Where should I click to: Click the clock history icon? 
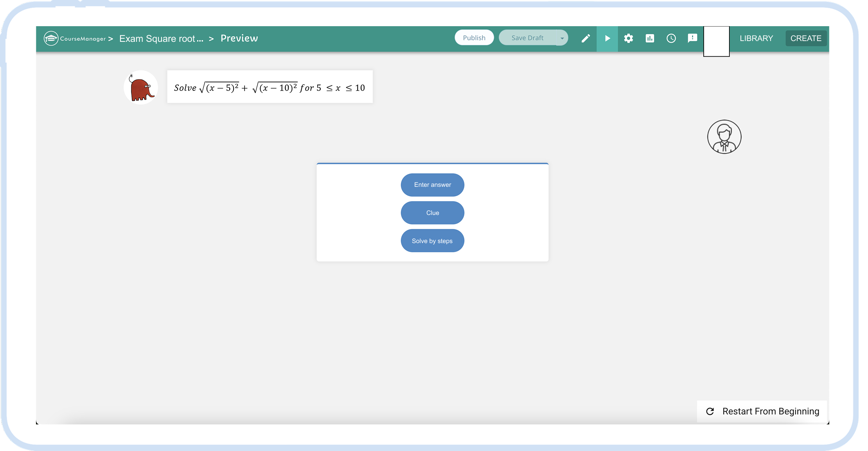click(671, 38)
